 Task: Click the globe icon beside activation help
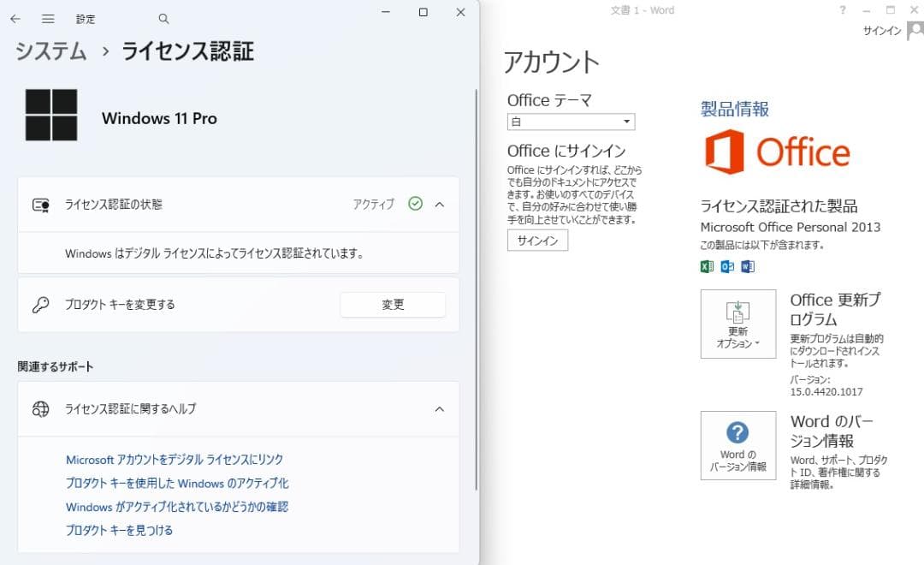(41, 408)
